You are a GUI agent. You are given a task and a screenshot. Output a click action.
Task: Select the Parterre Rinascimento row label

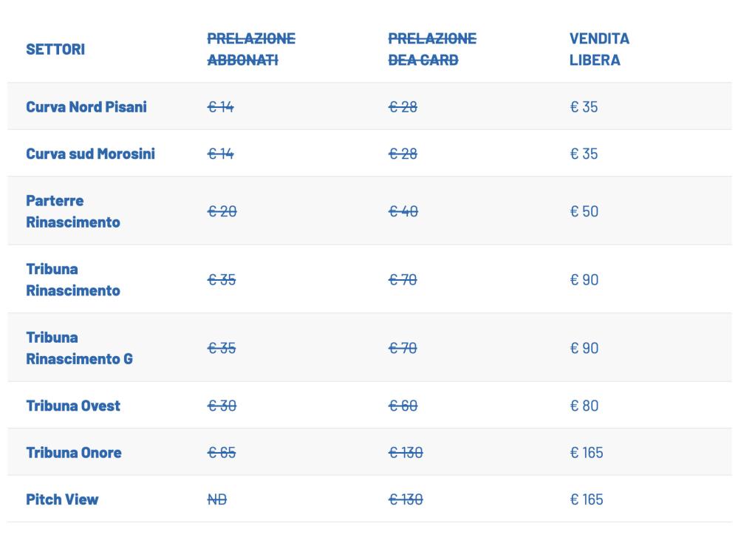click(x=72, y=211)
